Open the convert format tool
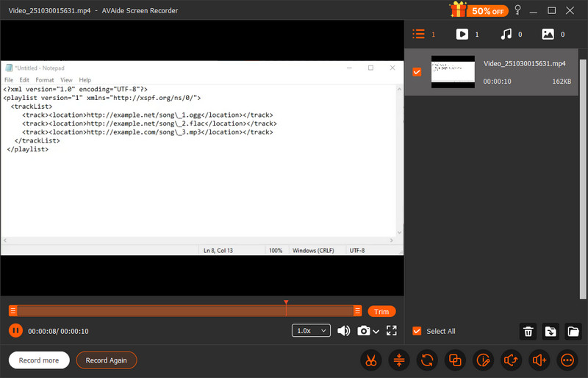588x378 pixels. [x=426, y=360]
